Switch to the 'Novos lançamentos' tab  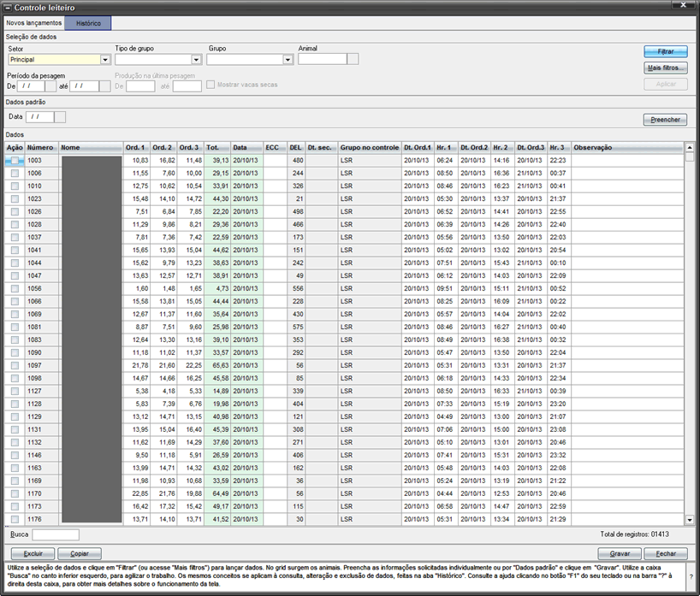point(34,23)
